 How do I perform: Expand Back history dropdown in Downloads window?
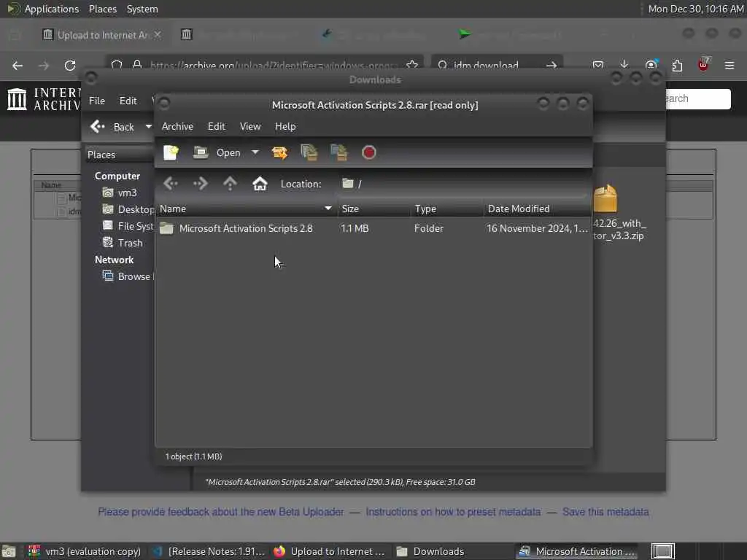click(x=148, y=127)
